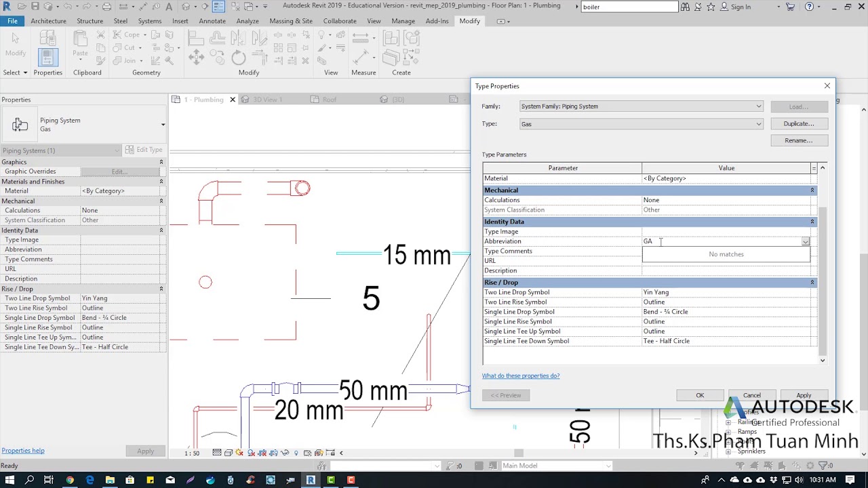Viewport: 868px width, 488px height.
Task: Open the Properties help link
Action: click(23, 451)
